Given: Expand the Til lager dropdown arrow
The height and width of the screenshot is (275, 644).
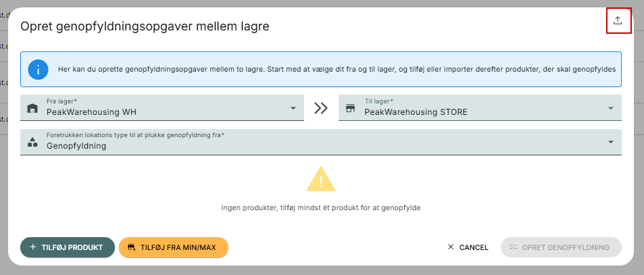Looking at the screenshot, I should (611, 108).
